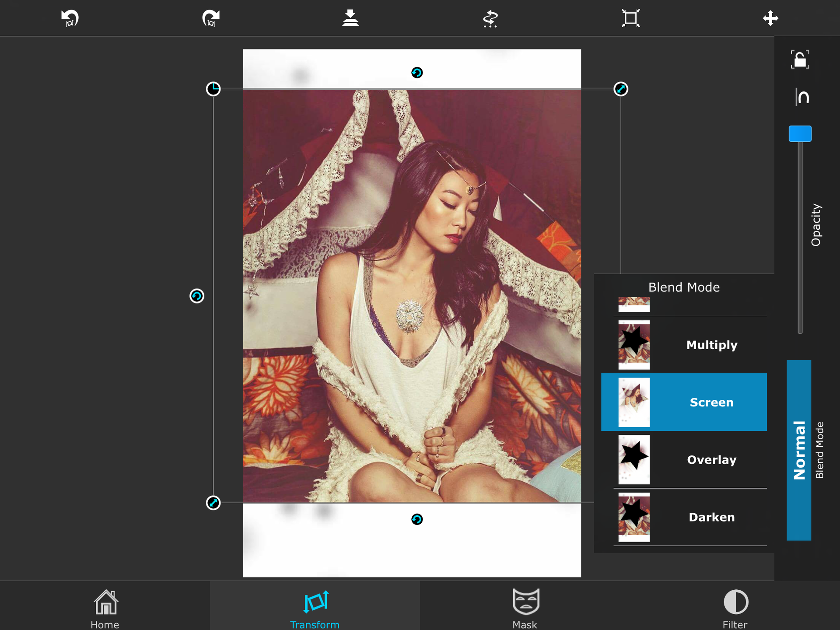Tap the flip/rotate 3D icon
Image resolution: width=840 pixels, height=630 pixels.
[x=490, y=18]
